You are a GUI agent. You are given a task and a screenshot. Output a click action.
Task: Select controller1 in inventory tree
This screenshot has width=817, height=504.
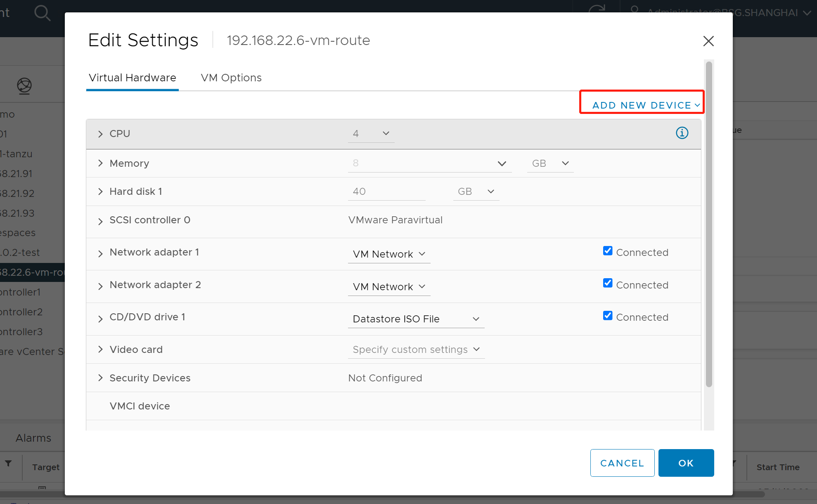tap(21, 292)
